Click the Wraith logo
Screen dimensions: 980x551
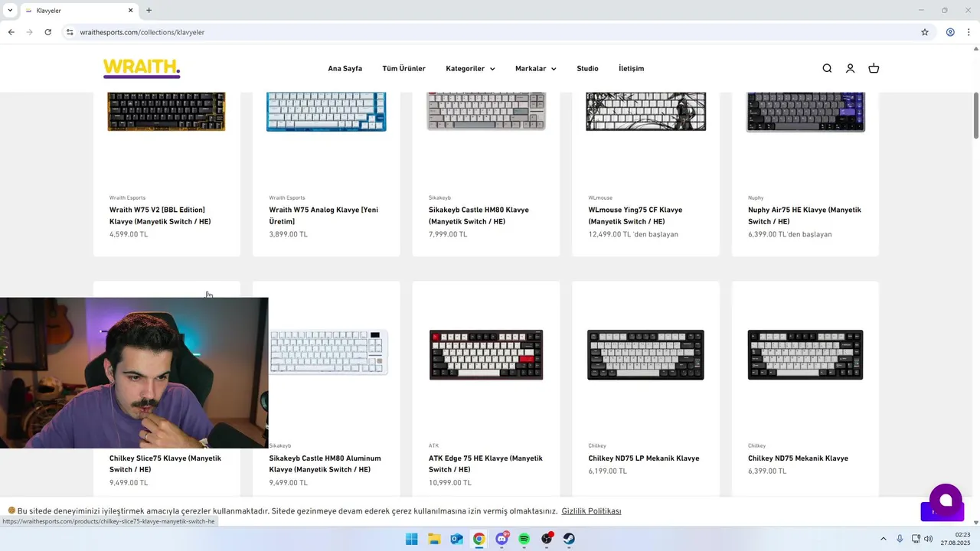click(142, 68)
